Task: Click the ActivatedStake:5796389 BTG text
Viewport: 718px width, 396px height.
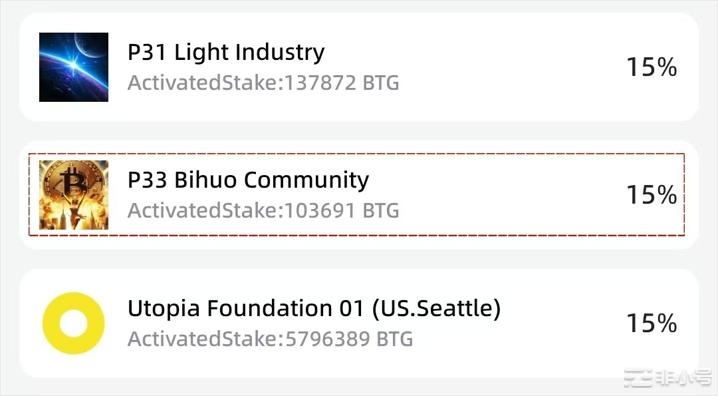Action: point(270,339)
